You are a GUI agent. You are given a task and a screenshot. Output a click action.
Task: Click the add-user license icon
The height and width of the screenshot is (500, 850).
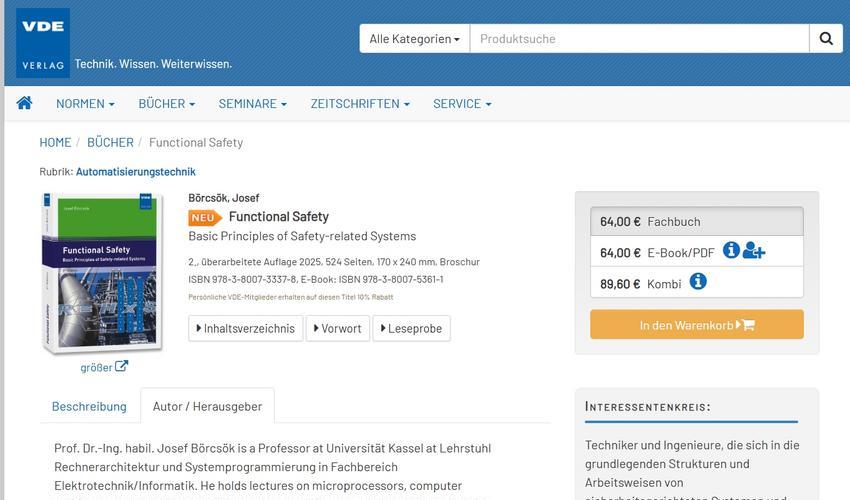(x=754, y=251)
